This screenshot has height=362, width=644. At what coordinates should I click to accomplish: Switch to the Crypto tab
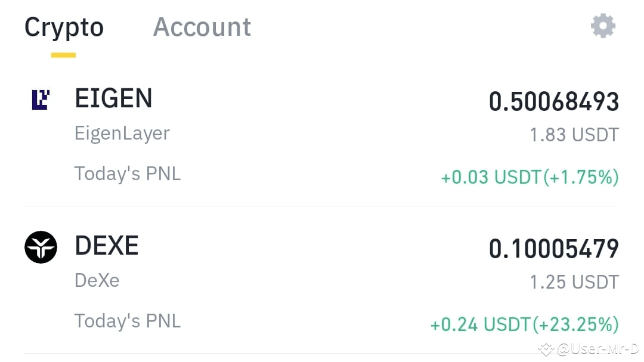click(x=64, y=27)
